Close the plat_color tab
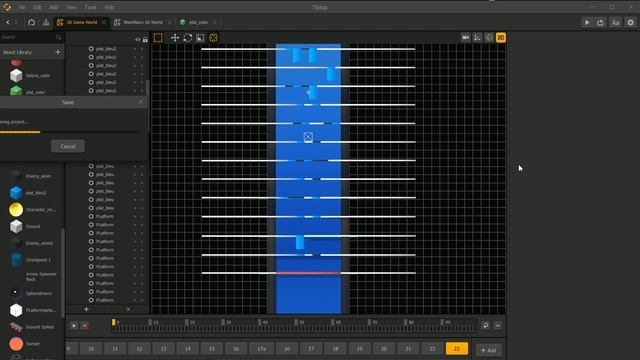The width and height of the screenshot is (640, 360). tap(215, 22)
